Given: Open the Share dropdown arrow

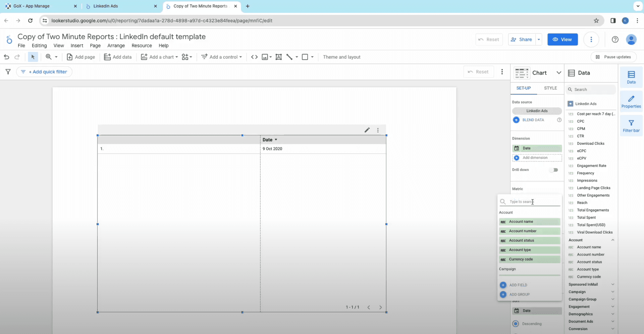Looking at the screenshot, I should pyautogui.click(x=539, y=40).
